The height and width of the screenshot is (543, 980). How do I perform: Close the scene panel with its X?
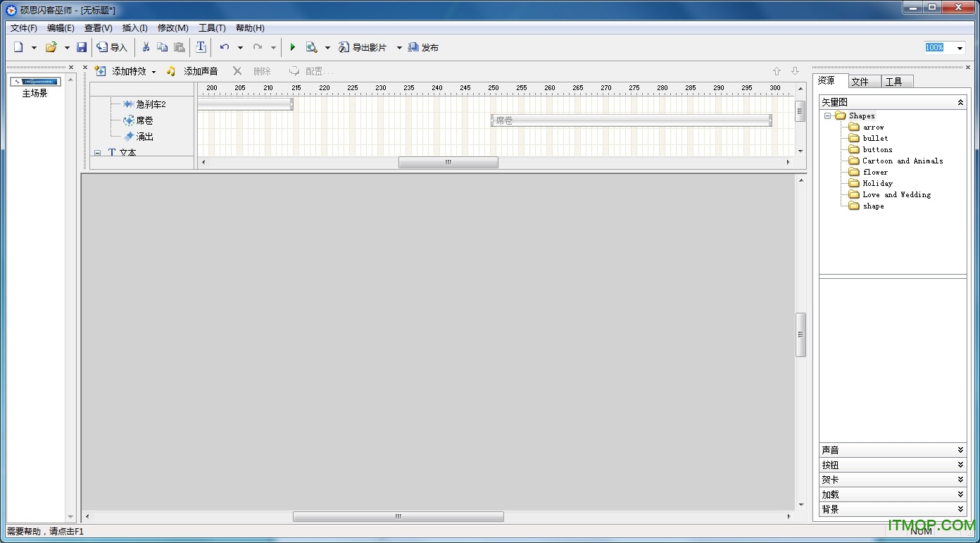tap(71, 68)
